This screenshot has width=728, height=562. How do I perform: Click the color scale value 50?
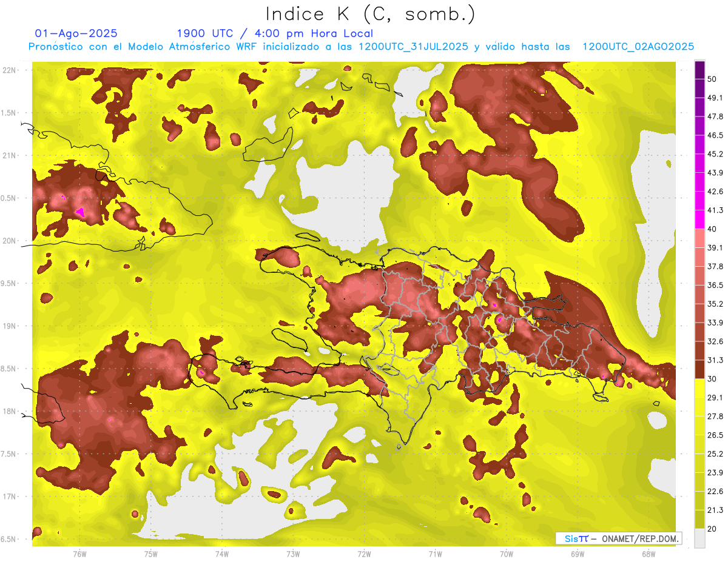713,79
